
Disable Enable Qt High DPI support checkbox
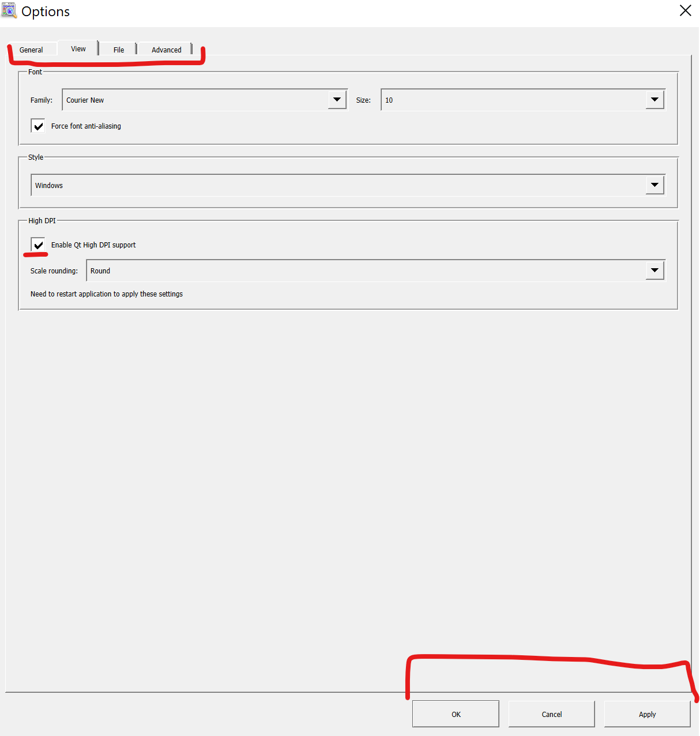point(38,245)
